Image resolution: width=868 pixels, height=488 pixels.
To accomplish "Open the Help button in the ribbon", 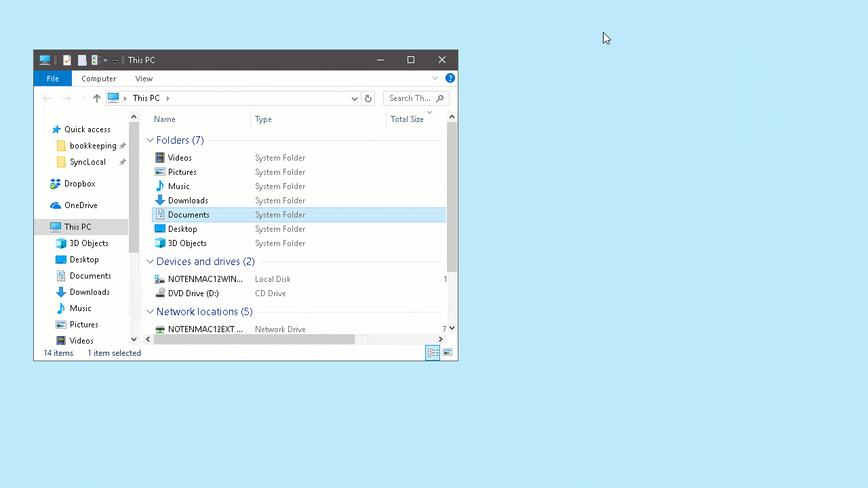I will (450, 78).
